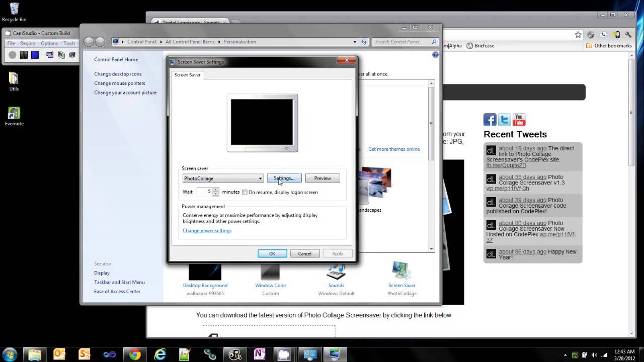Screen dimensions: 644x362
Task: Open Change desktop icons link
Action: click(x=118, y=74)
